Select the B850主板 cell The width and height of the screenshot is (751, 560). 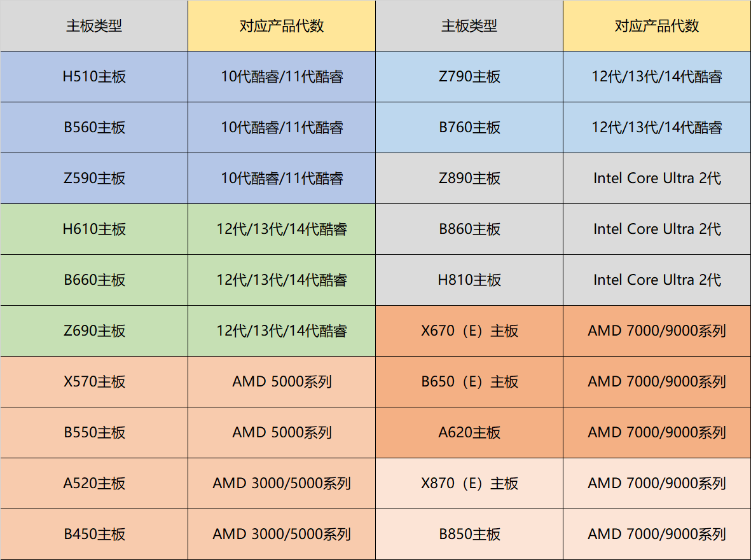[x=469, y=534]
